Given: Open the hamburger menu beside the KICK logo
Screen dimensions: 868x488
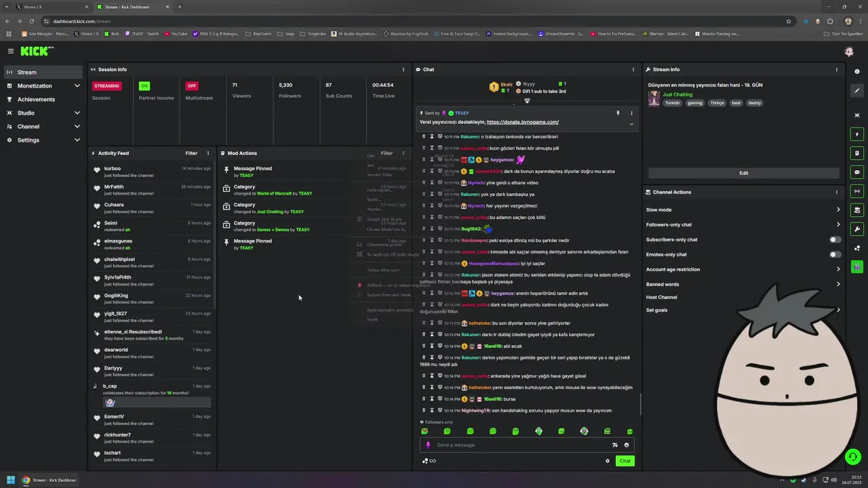Looking at the screenshot, I should 11,51.
